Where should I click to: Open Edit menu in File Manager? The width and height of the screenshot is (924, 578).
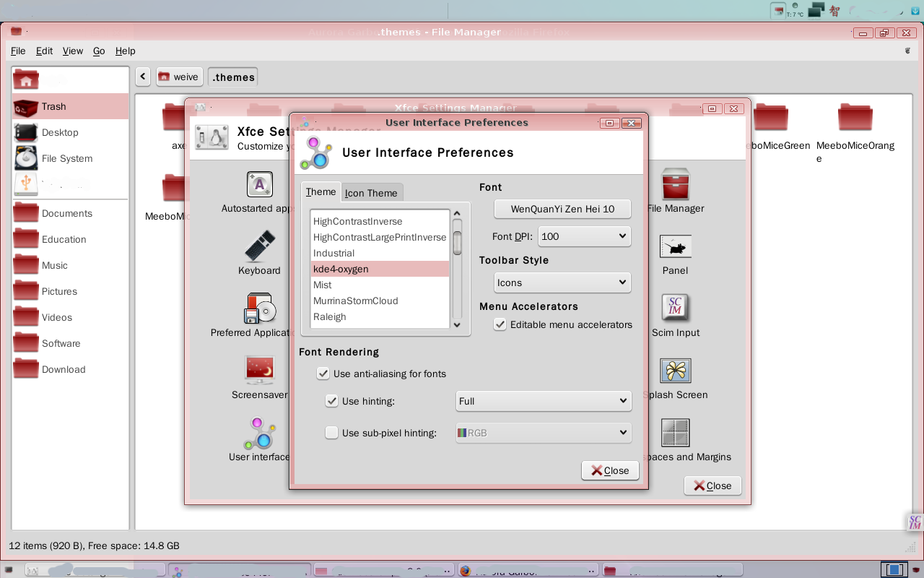tap(45, 51)
